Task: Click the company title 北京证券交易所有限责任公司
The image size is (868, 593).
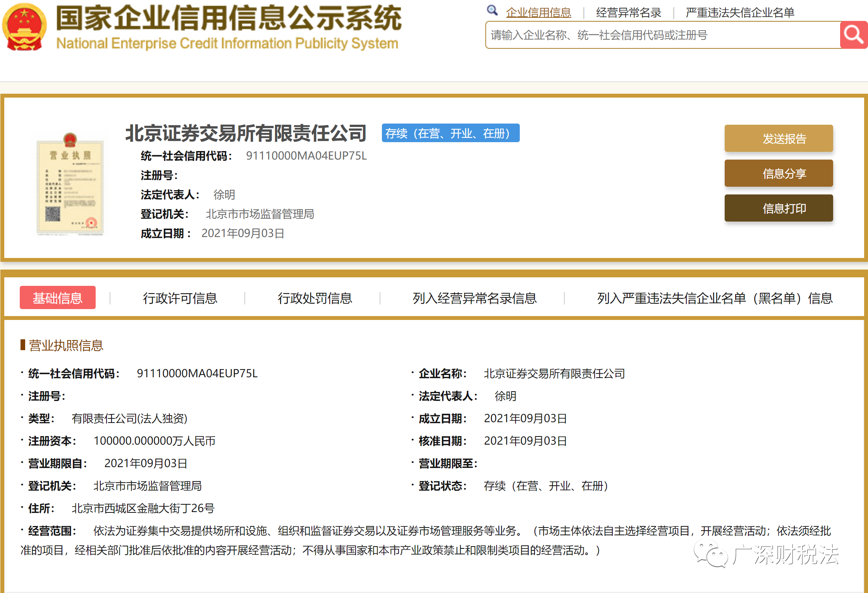Action: [246, 133]
